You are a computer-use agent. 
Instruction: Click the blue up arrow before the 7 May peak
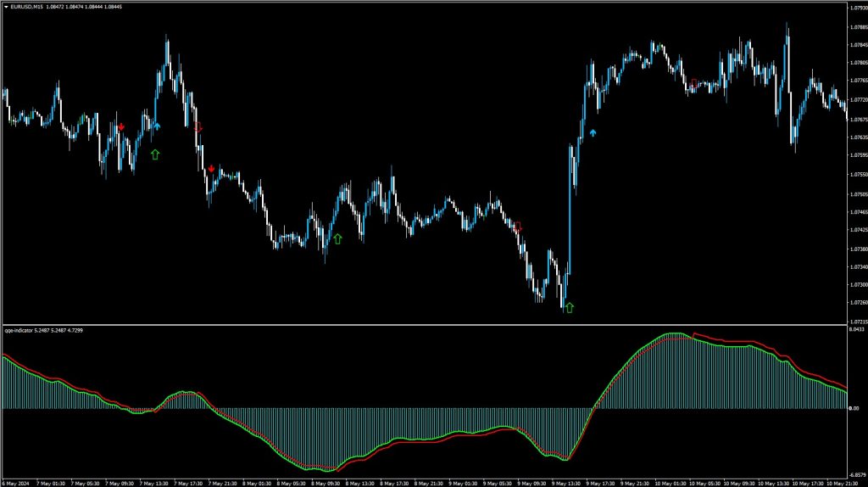point(157,126)
